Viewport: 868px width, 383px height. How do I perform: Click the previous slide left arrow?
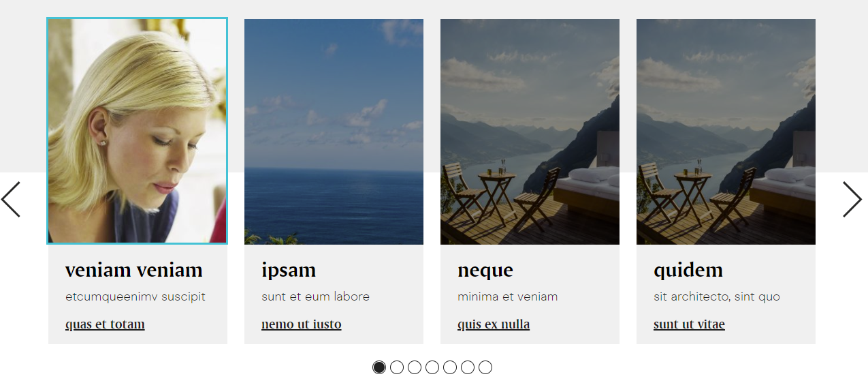tap(11, 200)
